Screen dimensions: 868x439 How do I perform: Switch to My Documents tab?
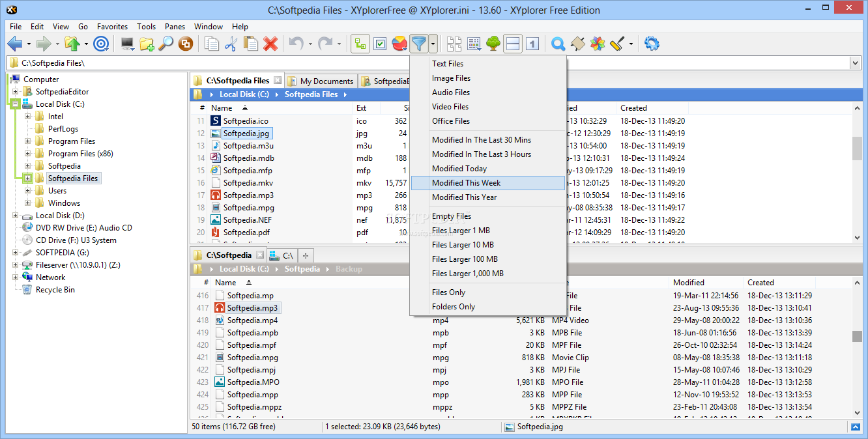point(321,81)
